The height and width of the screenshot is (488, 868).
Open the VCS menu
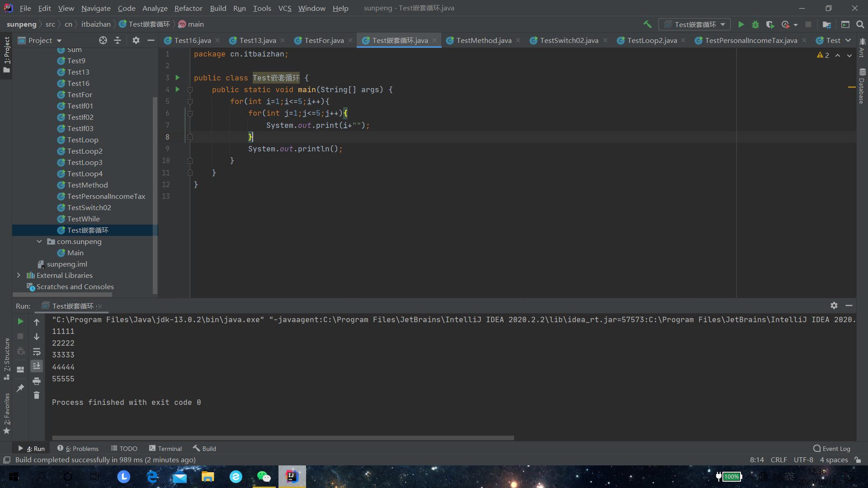tap(285, 8)
